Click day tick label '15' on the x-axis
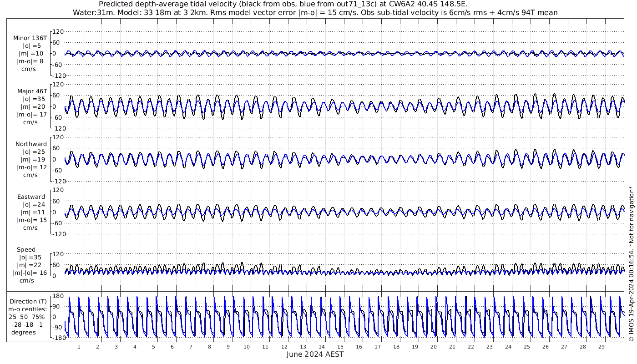Viewport: 637px width, 364px height. pyautogui.click(x=340, y=347)
